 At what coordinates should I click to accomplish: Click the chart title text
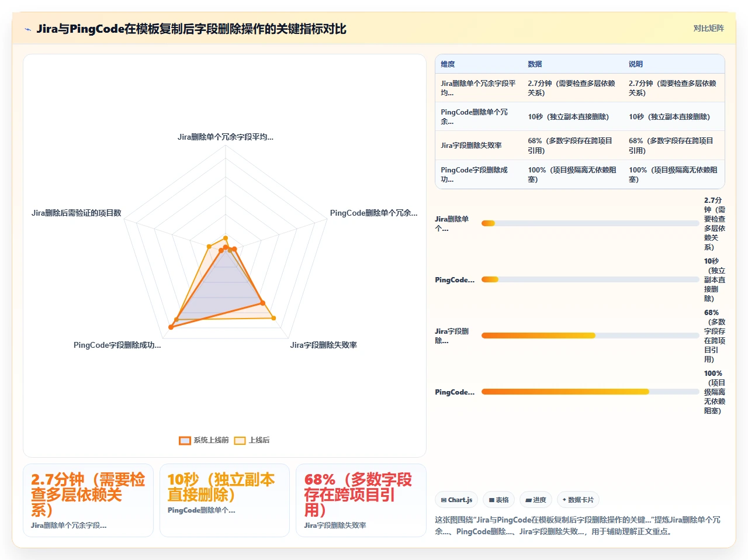(x=191, y=29)
